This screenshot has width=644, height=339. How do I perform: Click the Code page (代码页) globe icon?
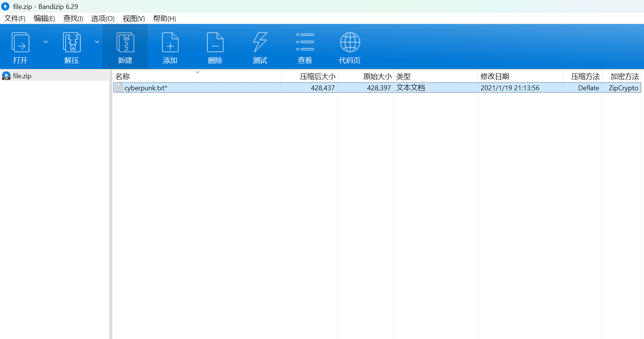click(350, 42)
